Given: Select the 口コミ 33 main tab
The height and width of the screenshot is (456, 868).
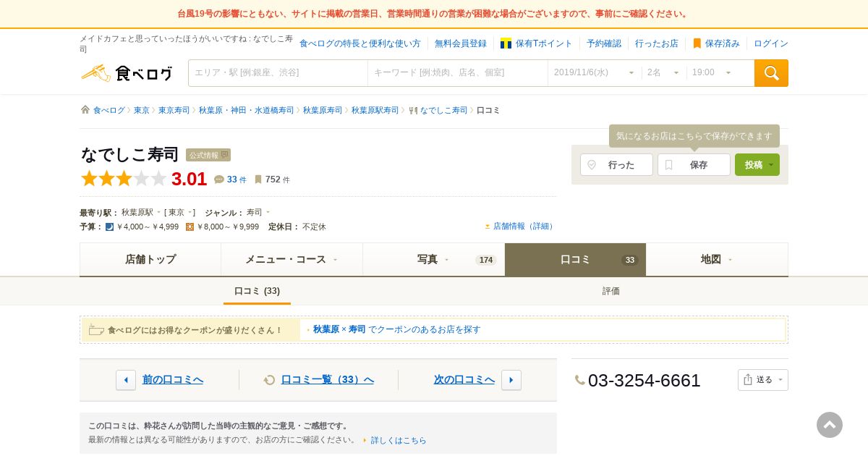Looking at the screenshot, I should pyautogui.click(x=575, y=259).
